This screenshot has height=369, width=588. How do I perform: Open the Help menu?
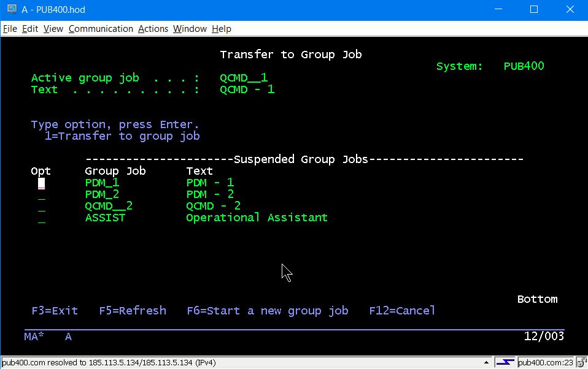[222, 29]
